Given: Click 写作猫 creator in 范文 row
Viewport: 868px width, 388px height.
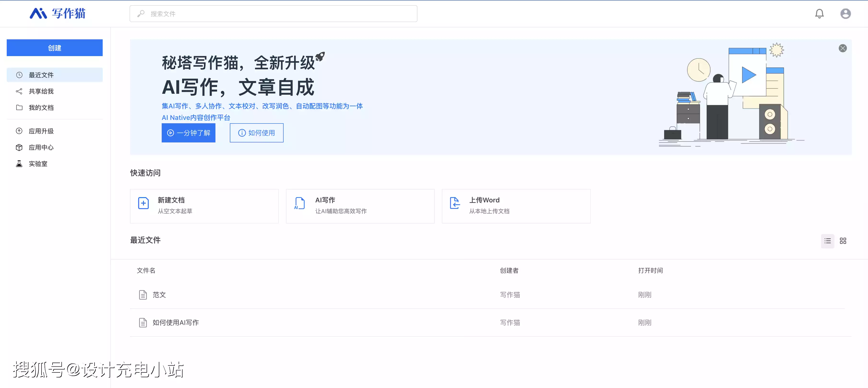Looking at the screenshot, I should pyautogui.click(x=510, y=295).
